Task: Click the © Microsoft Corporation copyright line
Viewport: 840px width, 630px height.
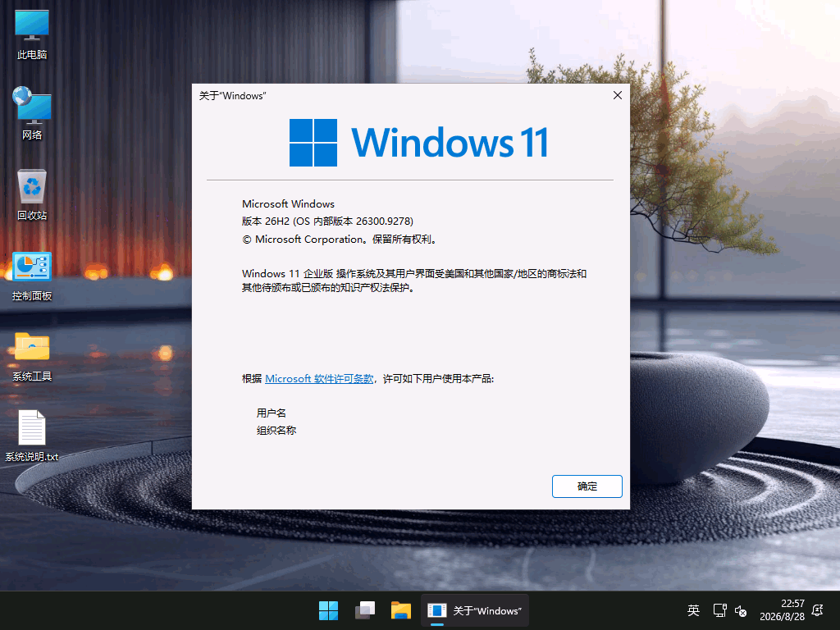Action: [340, 240]
